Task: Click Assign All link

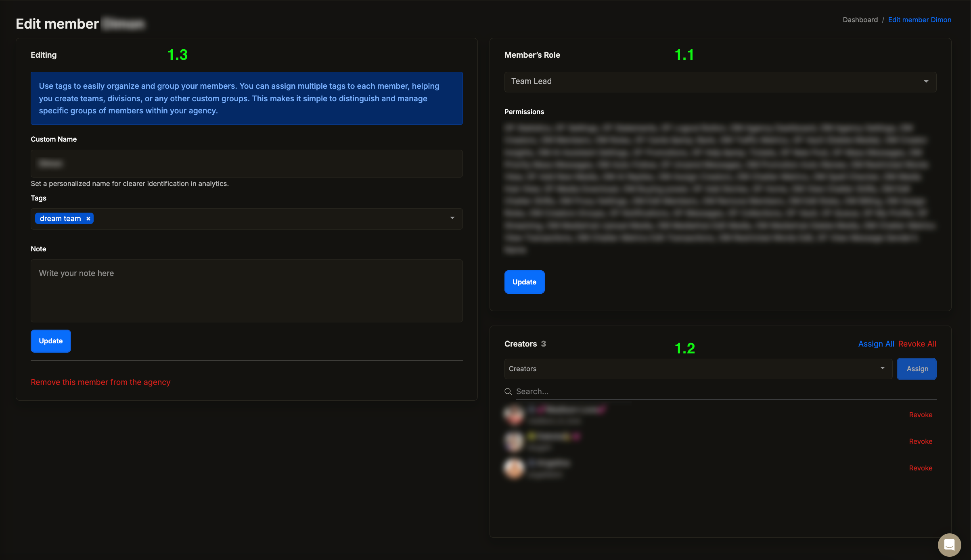Action: (x=876, y=344)
